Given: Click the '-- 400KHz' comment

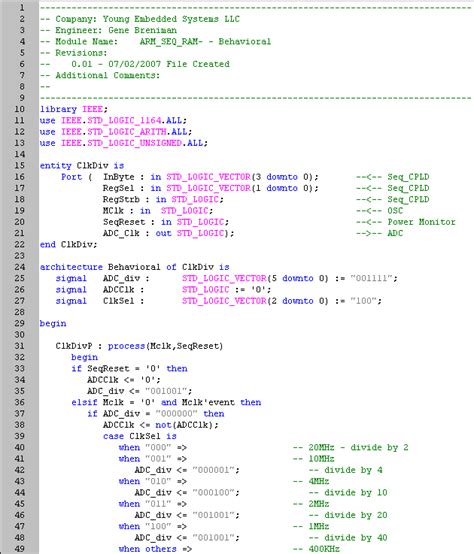Looking at the screenshot, I should [x=316, y=549].
